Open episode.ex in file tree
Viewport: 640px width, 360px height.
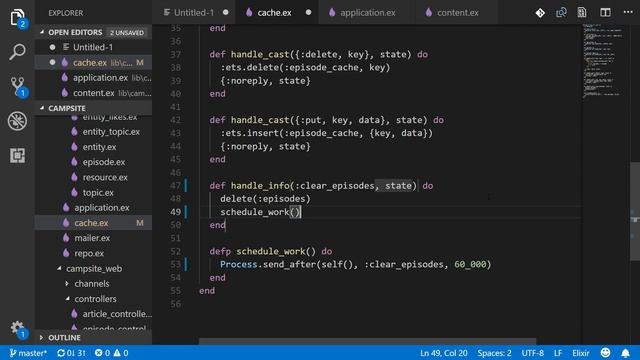[x=104, y=162]
